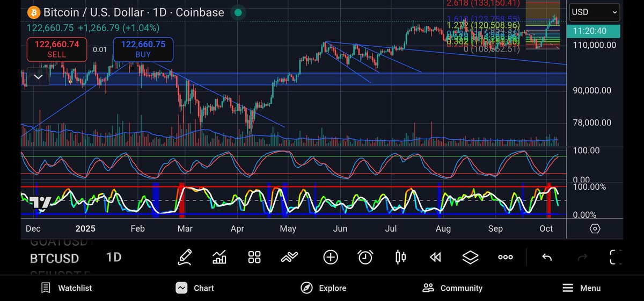Open the three-dots more options
The height and width of the screenshot is (301, 644).
[x=505, y=257]
